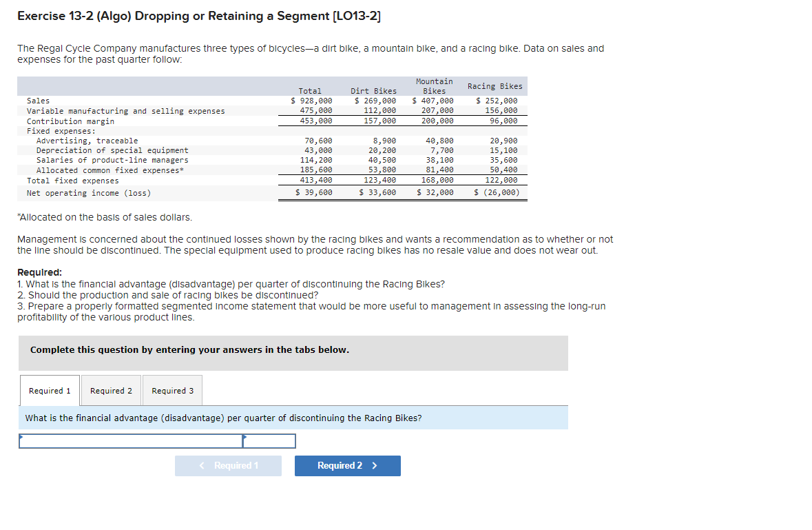Click the financial advantage answer input box
The width and height of the screenshot is (812, 530).
coord(129,441)
